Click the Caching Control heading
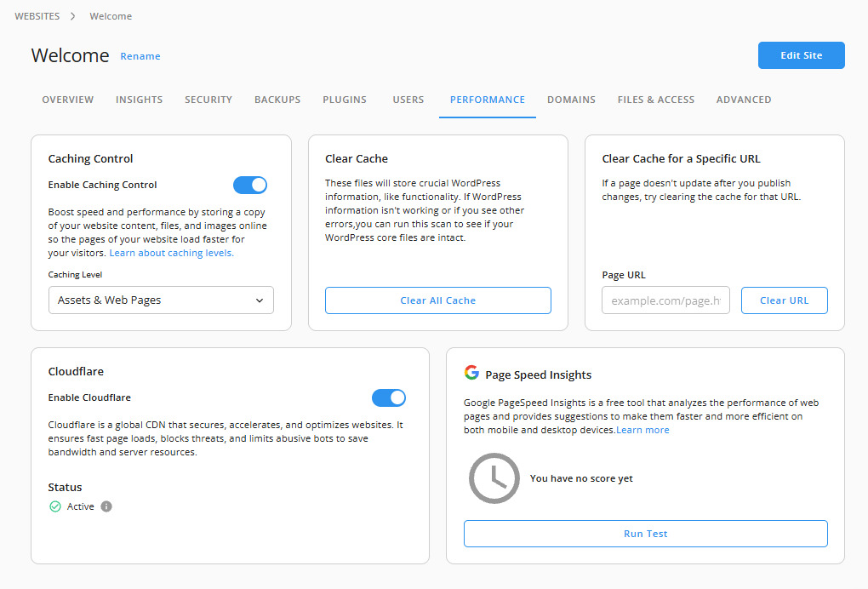This screenshot has width=868, height=589. click(91, 159)
